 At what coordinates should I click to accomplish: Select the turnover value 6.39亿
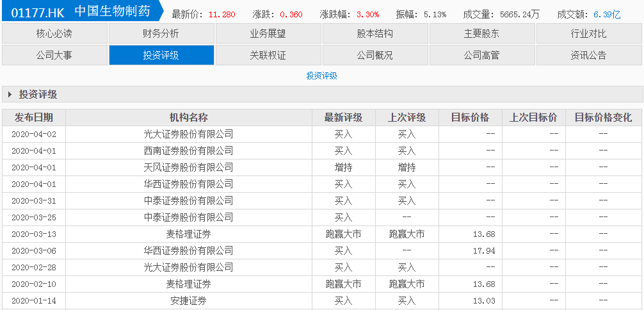607,15
